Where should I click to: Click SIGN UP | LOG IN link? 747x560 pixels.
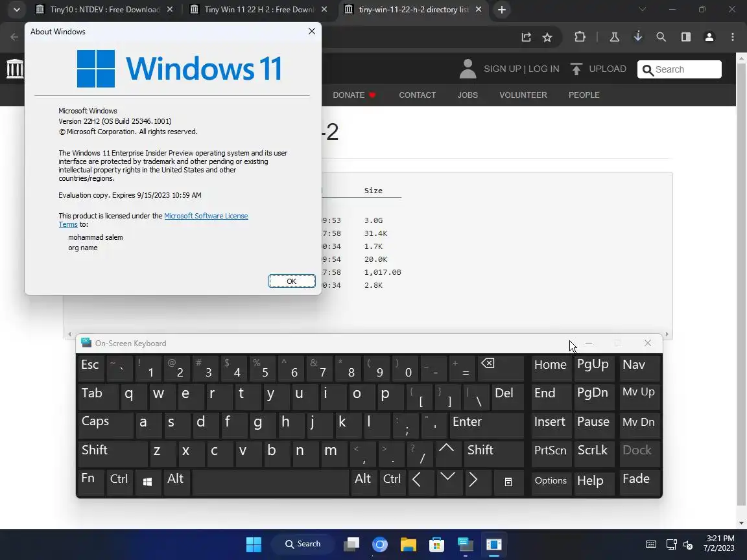[521, 69]
